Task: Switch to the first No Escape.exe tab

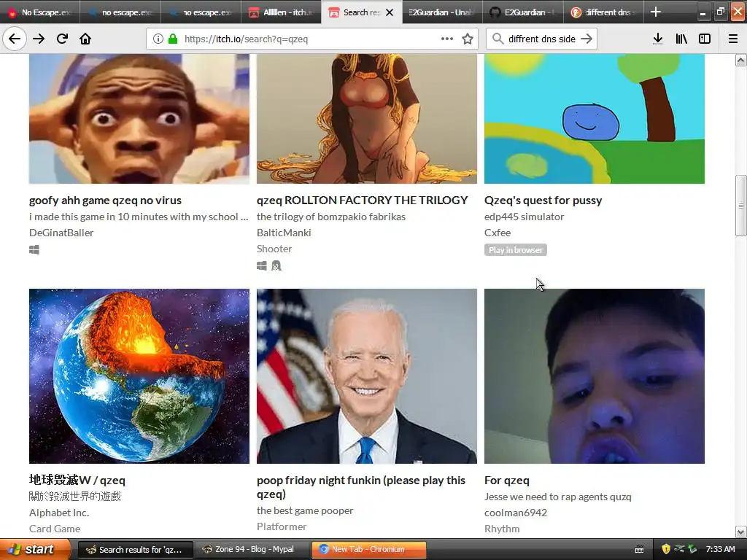Action: tap(40, 12)
